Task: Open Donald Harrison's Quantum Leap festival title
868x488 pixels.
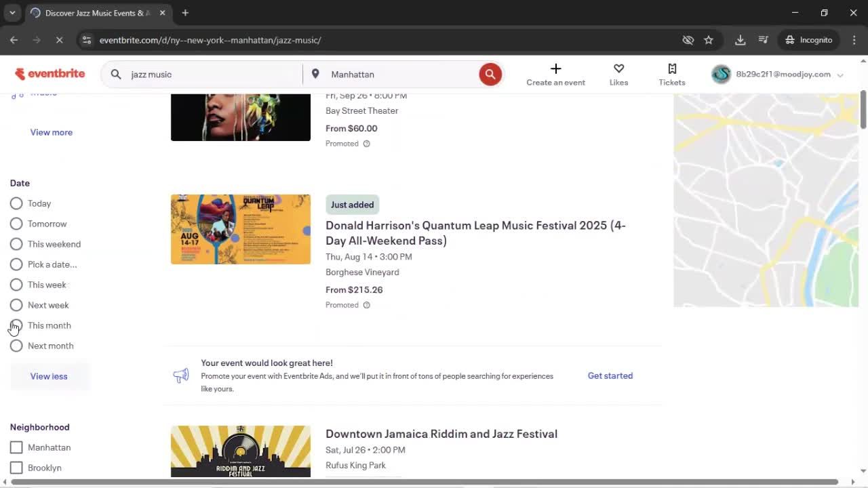Action: [475, 232]
